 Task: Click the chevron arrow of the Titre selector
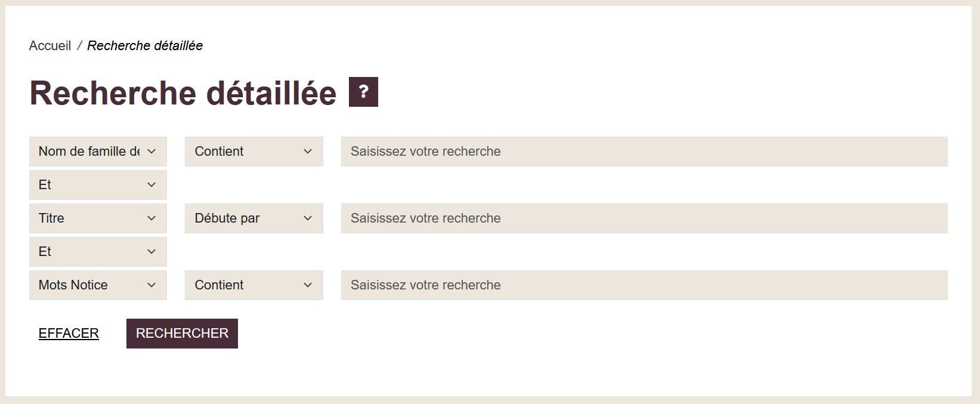(152, 218)
